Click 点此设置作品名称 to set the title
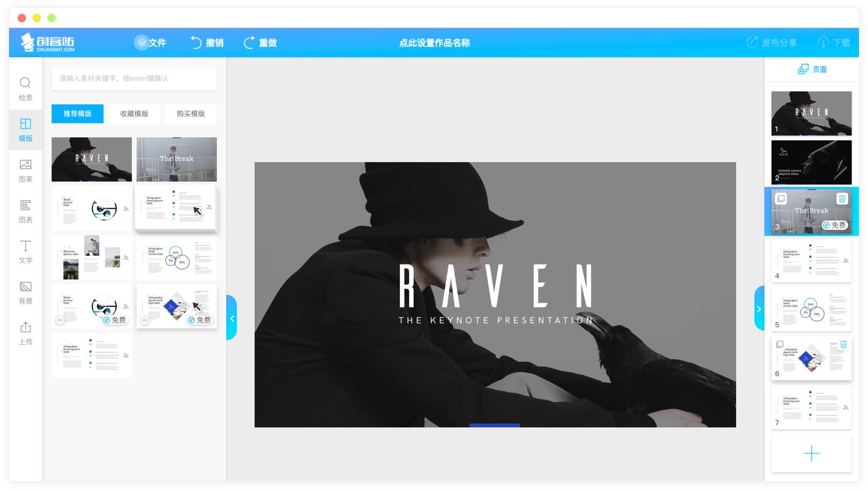Screen dimensions: 868x491 coord(435,42)
